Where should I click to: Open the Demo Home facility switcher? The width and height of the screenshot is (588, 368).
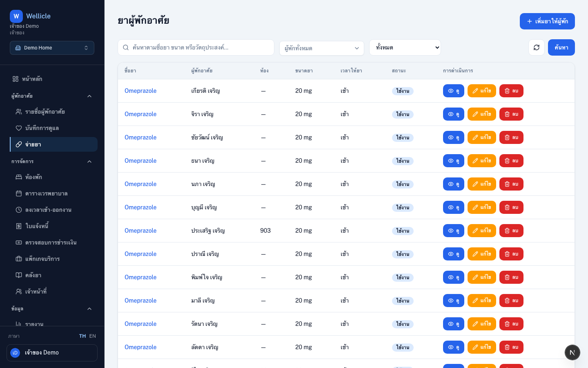tap(52, 48)
